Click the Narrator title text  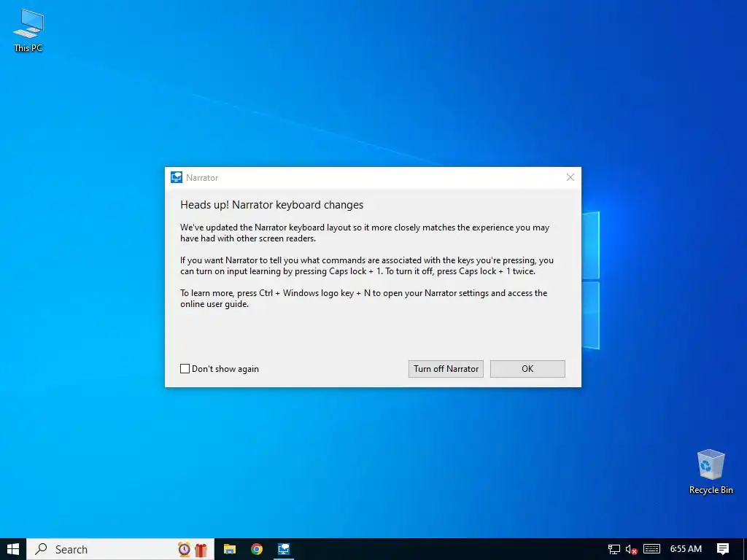point(202,178)
